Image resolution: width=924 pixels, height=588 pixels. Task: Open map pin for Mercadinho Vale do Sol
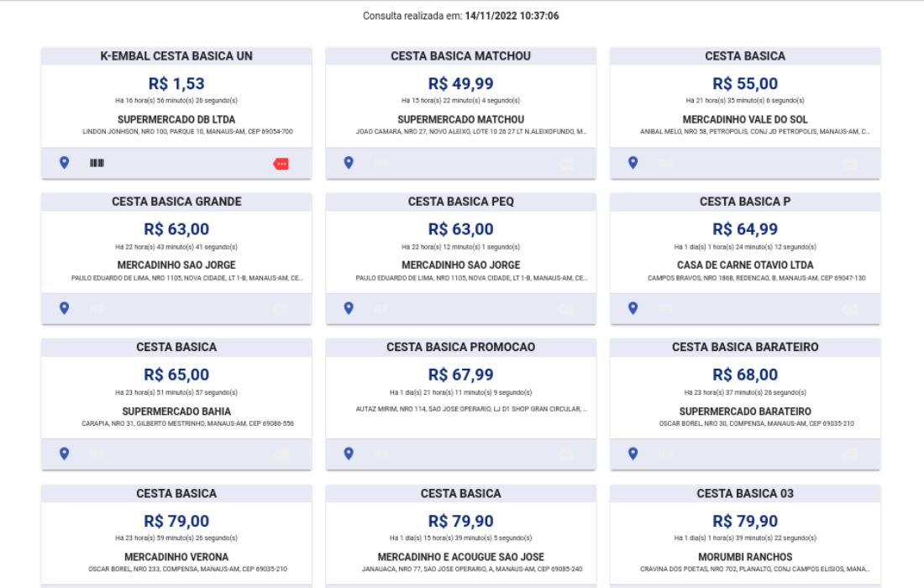[633, 163]
